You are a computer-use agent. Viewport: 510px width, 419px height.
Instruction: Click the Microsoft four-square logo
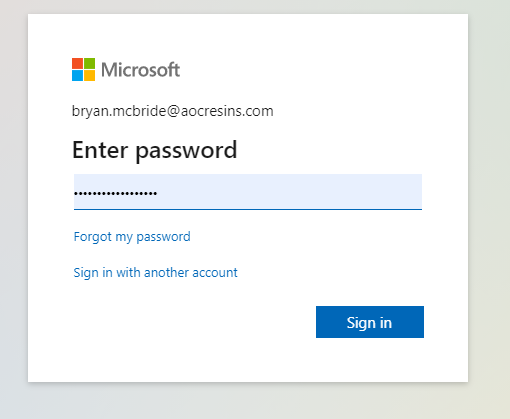pyautogui.click(x=83, y=69)
